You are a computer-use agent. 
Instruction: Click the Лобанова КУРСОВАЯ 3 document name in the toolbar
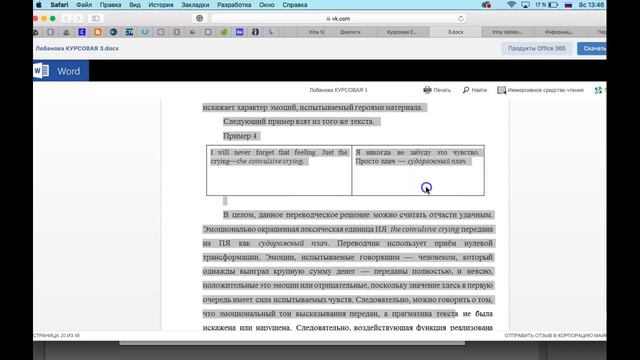(x=338, y=90)
